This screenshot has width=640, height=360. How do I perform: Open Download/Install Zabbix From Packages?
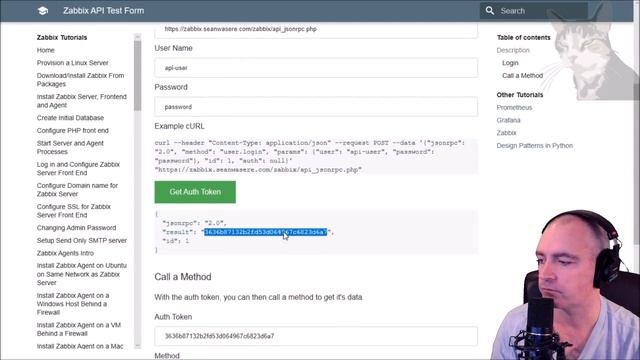pyautogui.click(x=80, y=80)
